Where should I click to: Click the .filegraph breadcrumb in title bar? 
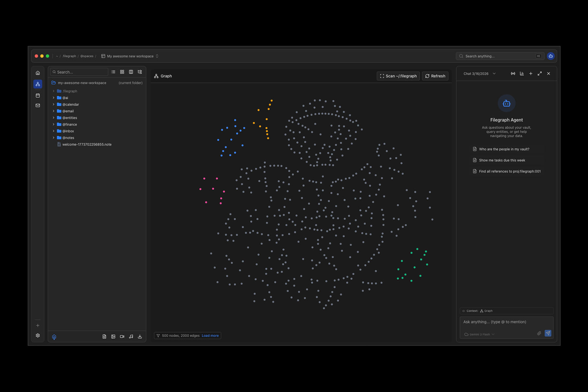[69, 56]
